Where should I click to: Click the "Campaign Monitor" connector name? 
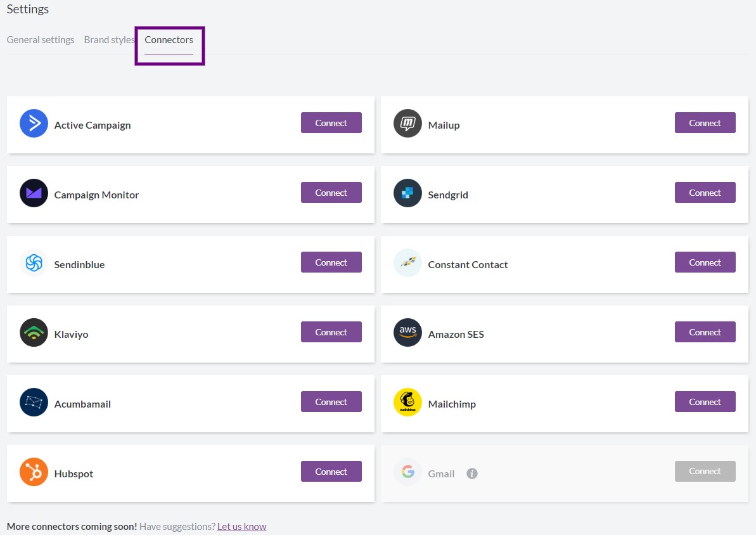click(96, 195)
